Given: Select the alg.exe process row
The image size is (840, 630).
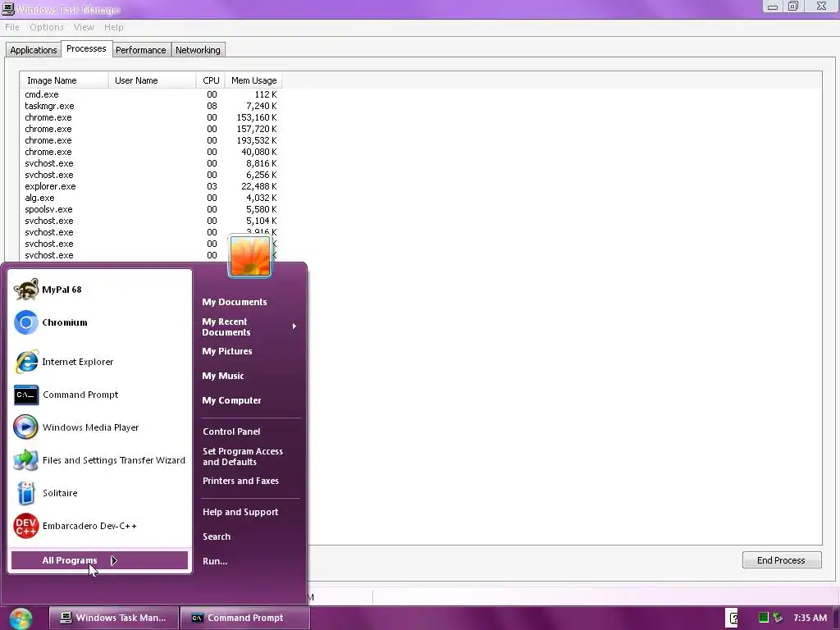Looking at the screenshot, I should pos(151,199).
